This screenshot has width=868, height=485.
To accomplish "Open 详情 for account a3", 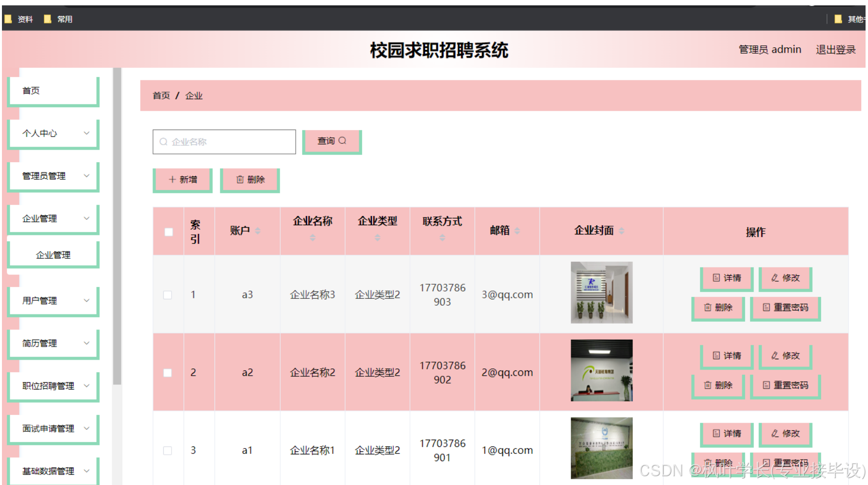I will [727, 278].
